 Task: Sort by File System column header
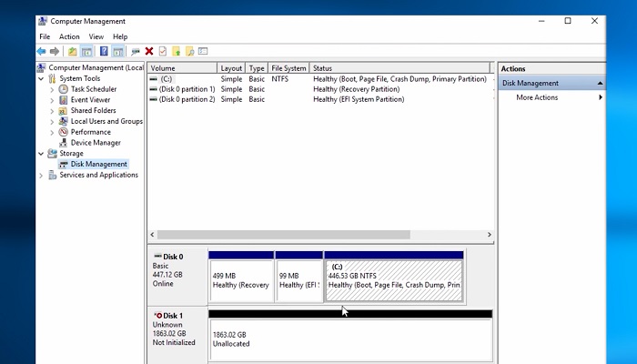click(288, 68)
